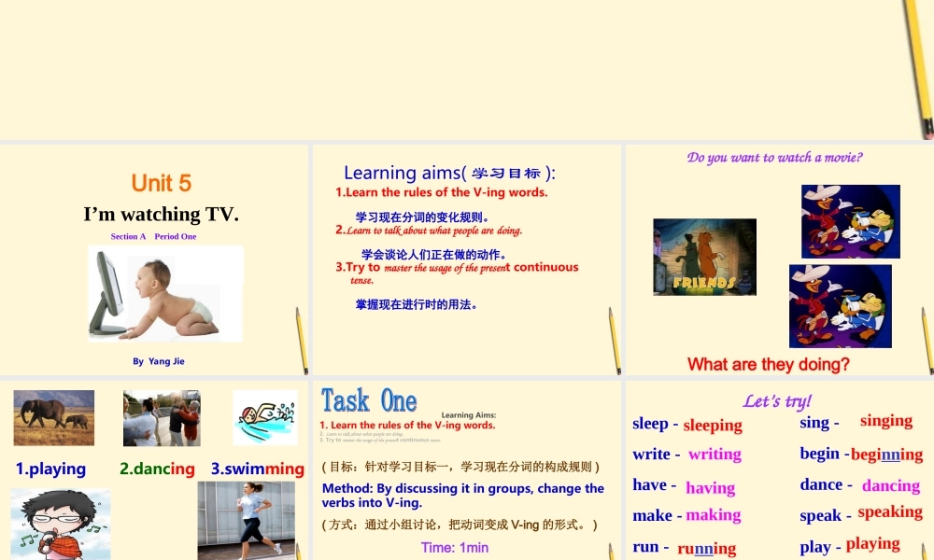The image size is (934, 560).
Task: Click the "3.swimming" caption
Action: click(258, 469)
